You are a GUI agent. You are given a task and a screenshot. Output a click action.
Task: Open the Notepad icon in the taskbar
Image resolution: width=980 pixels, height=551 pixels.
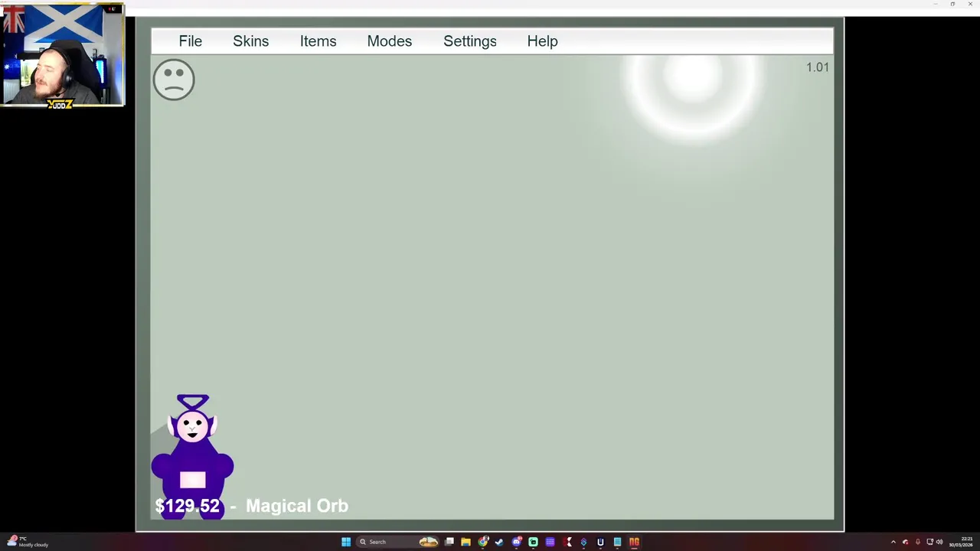(x=617, y=542)
